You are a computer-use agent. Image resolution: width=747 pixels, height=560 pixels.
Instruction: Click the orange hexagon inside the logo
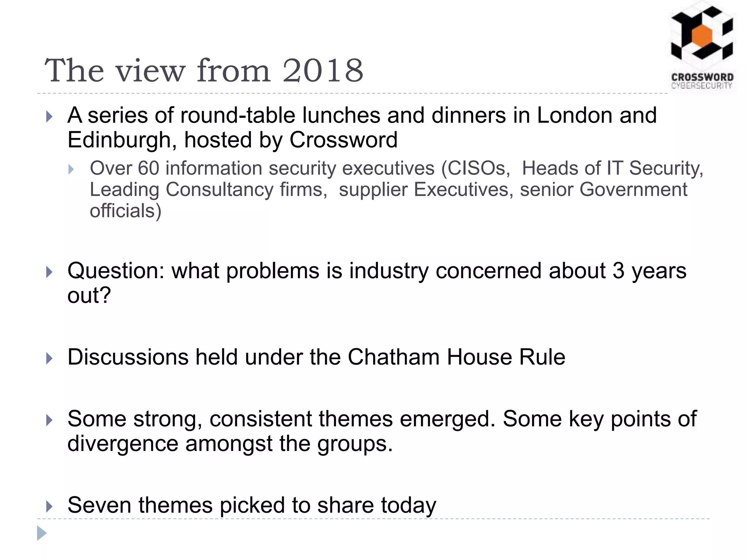click(x=702, y=36)
